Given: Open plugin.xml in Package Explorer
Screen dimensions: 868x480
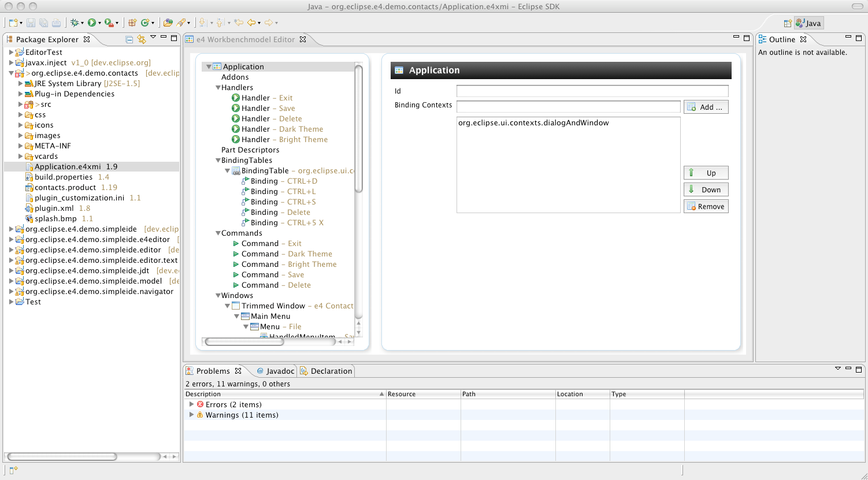Looking at the screenshot, I should point(54,209).
